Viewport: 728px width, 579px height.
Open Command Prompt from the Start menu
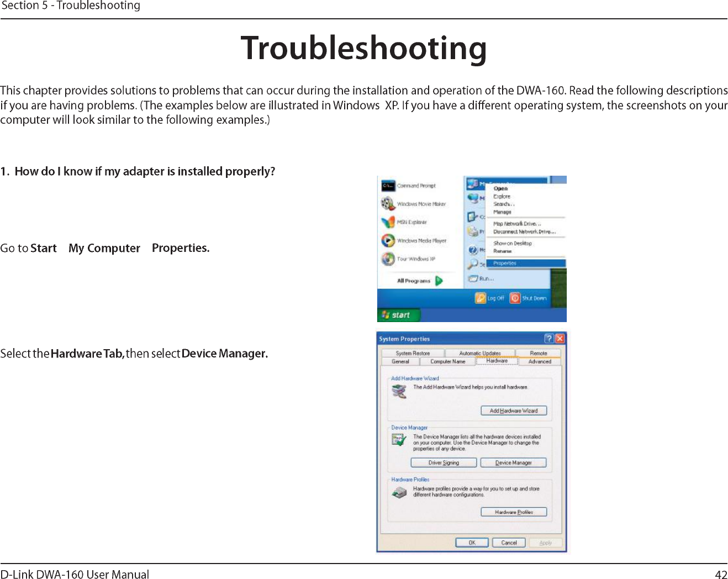[409, 186]
